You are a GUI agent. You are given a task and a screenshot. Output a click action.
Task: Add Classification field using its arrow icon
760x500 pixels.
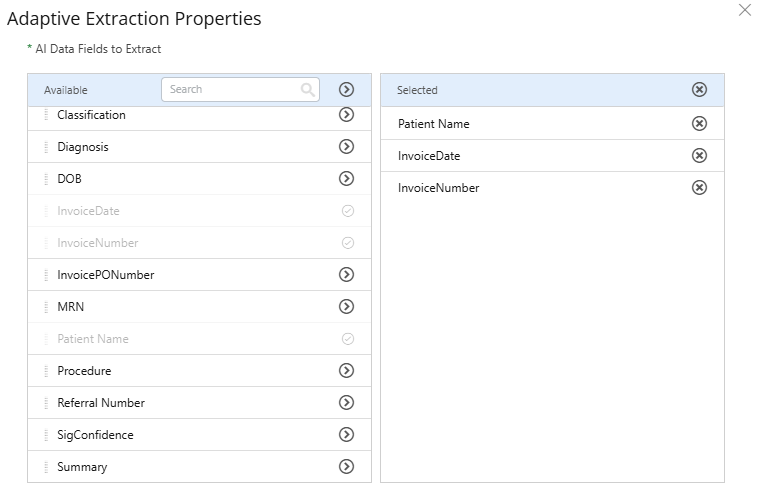coord(347,115)
